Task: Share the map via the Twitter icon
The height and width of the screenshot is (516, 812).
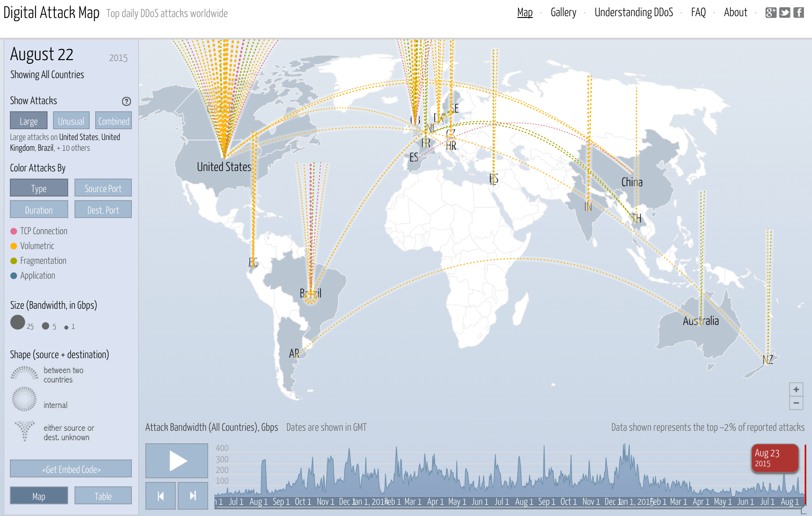Action: point(785,13)
